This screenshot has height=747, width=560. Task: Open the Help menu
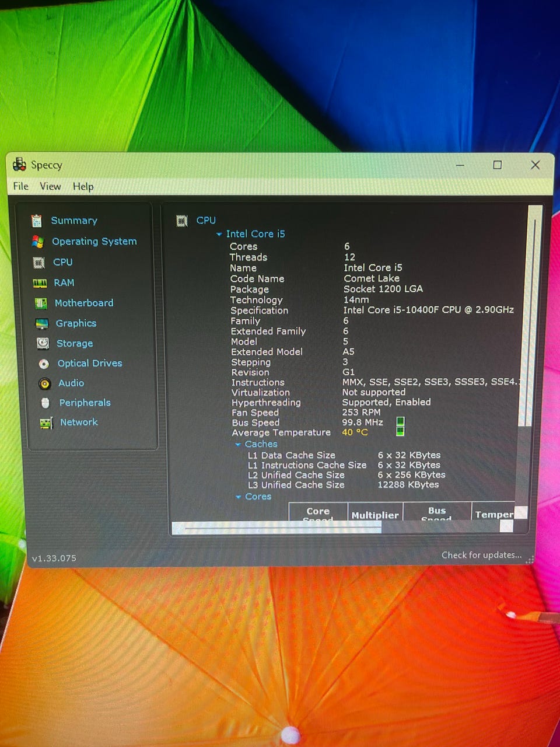83,187
